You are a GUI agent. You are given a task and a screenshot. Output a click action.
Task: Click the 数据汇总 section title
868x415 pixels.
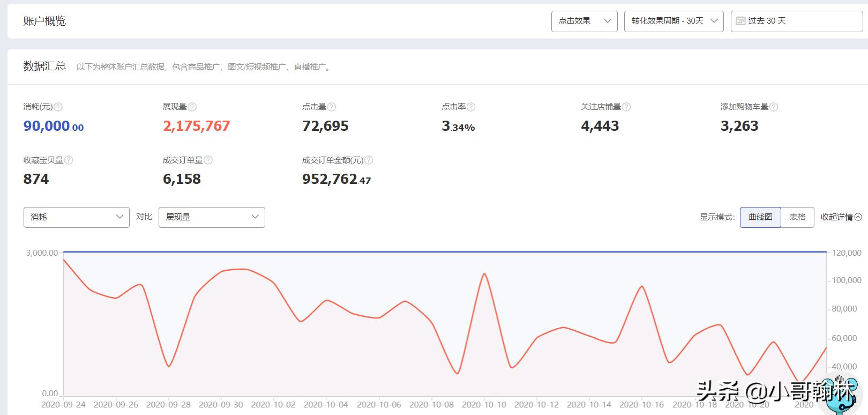[x=44, y=66]
